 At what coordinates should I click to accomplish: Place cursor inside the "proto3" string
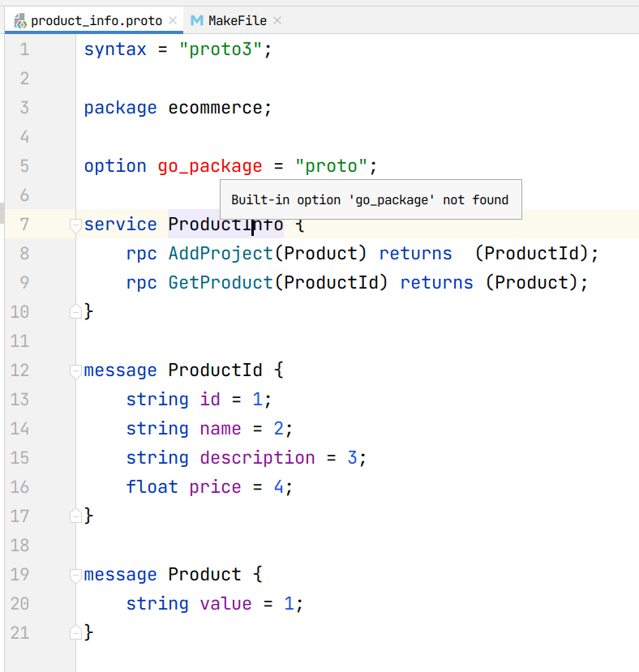click(221, 49)
